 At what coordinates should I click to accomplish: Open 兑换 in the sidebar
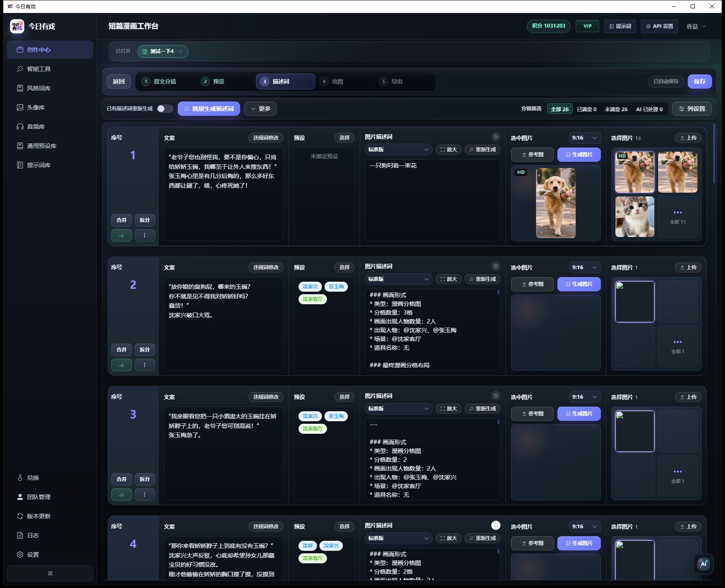50,478
